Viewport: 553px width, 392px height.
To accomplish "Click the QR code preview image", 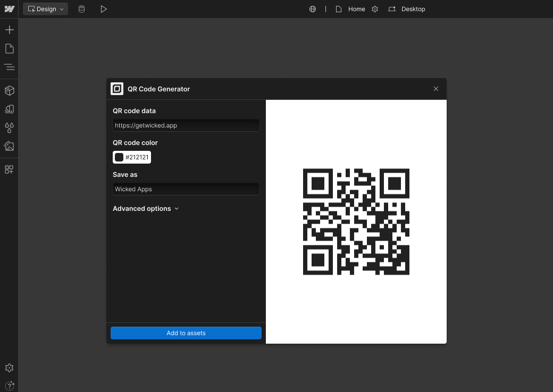I will tap(356, 221).
